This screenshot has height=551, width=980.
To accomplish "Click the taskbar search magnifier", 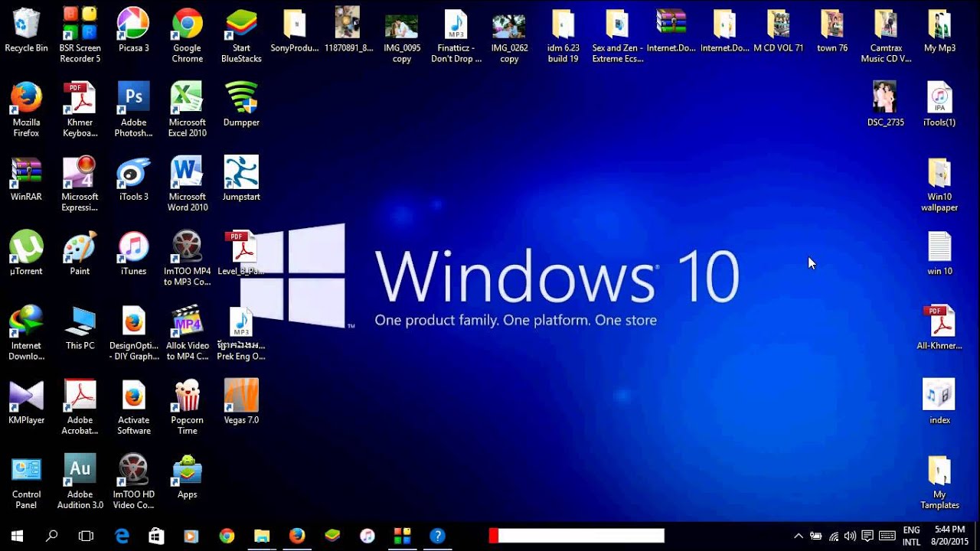I will pos(51,536).
